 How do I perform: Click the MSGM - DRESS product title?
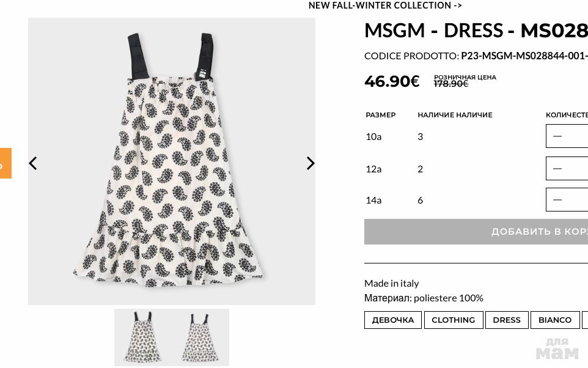(x=476, y=30)
